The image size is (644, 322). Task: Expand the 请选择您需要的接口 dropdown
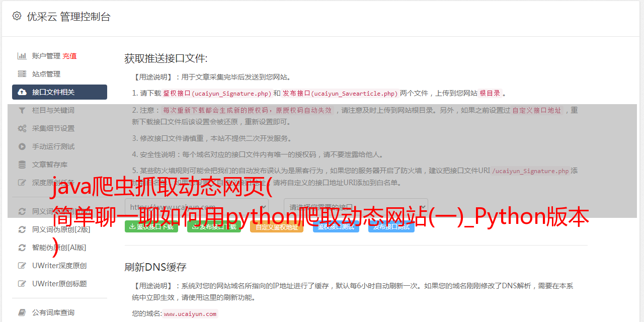pyautogui.click(x=356, y=207)
